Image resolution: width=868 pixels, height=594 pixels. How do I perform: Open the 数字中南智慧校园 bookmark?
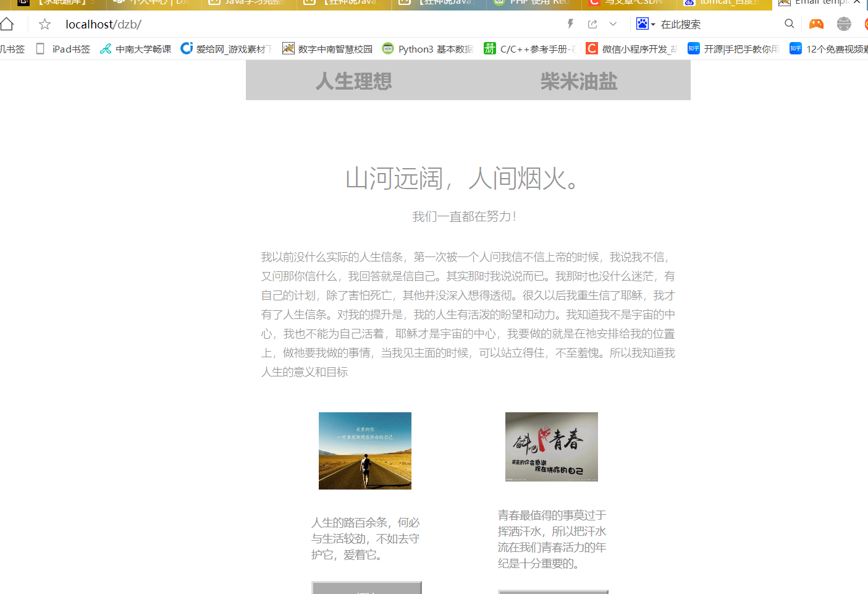[x=327, y=49]
